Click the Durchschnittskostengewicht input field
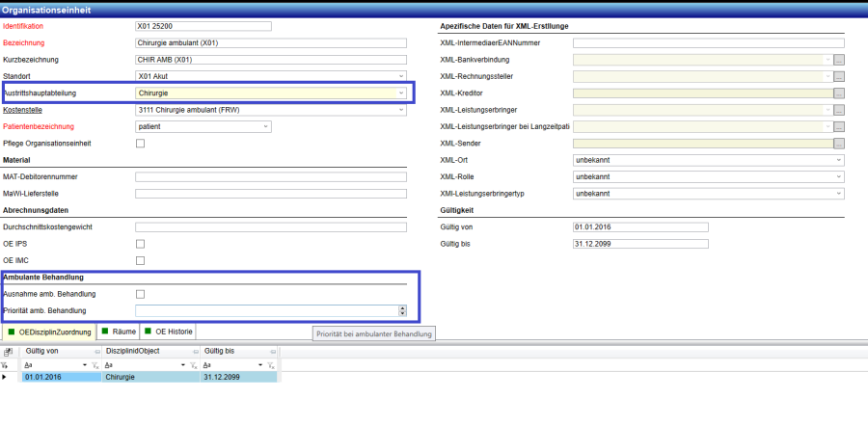The width and height of the screenshot is (868, 425). (x=271, y=227)
